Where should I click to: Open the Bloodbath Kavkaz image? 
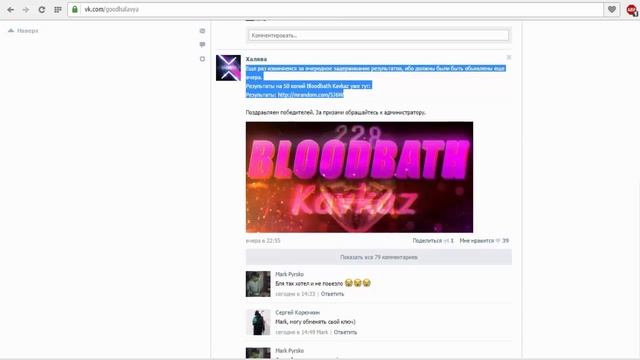click(359, 177)
